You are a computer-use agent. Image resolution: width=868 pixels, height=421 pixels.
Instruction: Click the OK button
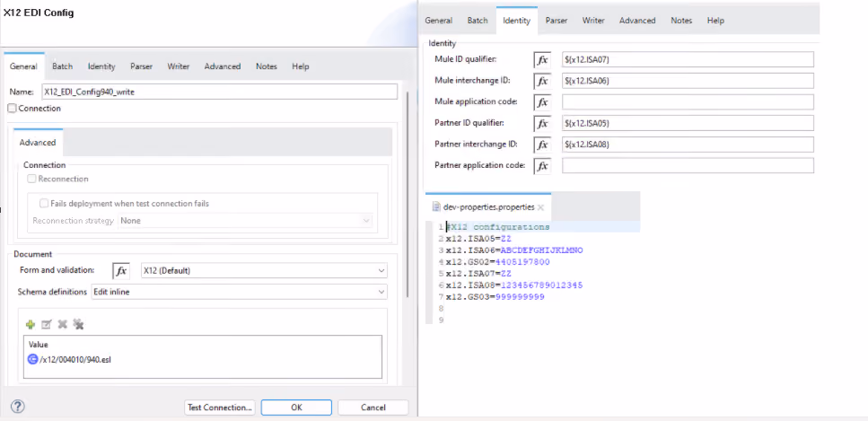coord(297,408)
